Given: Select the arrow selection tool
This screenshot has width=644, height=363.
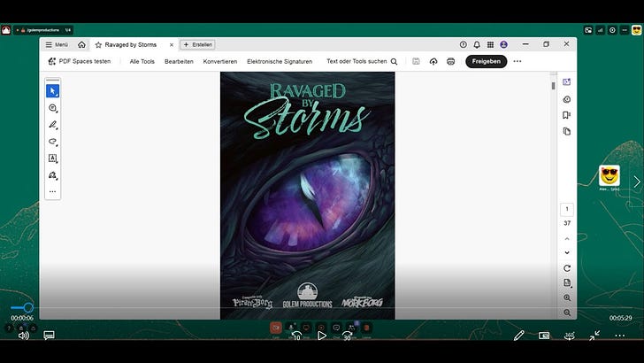Looking at the screenshot, I should point(52,90).
